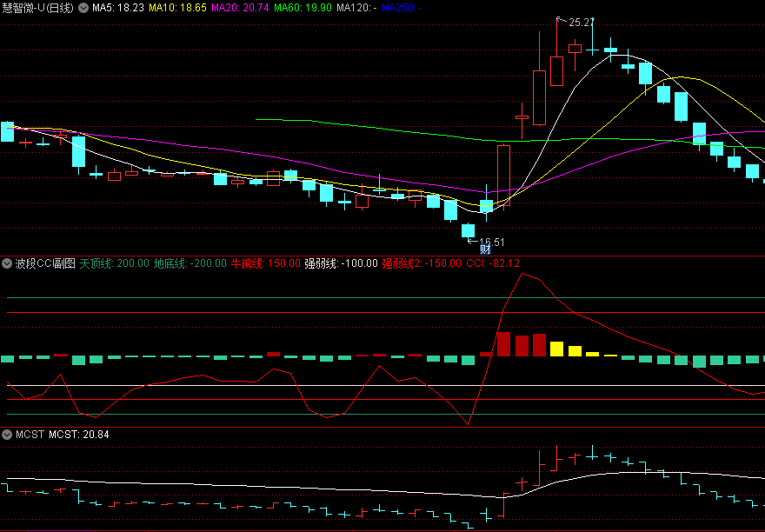765x532 pixels.
Task: Select the MCST indicator name label
Action: [x=30, y=435]
